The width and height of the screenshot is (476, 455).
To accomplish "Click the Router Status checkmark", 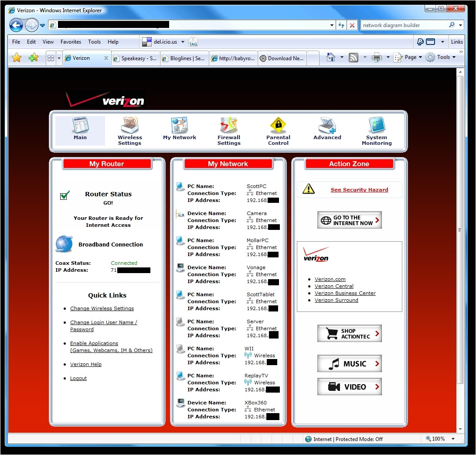I will point(65,195).
